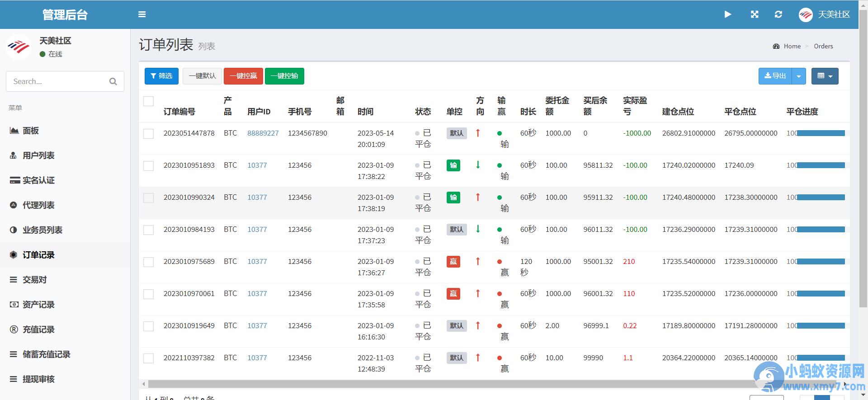
Task: Click the 筛选 filter button
Action: (161, 76)
